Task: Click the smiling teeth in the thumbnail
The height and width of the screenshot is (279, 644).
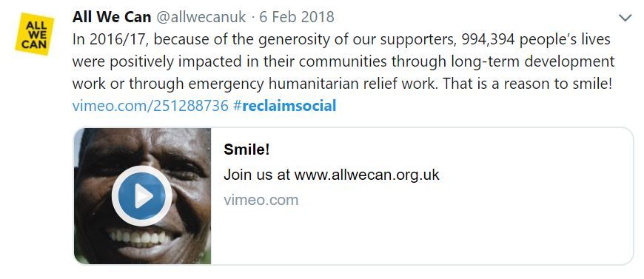Action: (138, 238)
